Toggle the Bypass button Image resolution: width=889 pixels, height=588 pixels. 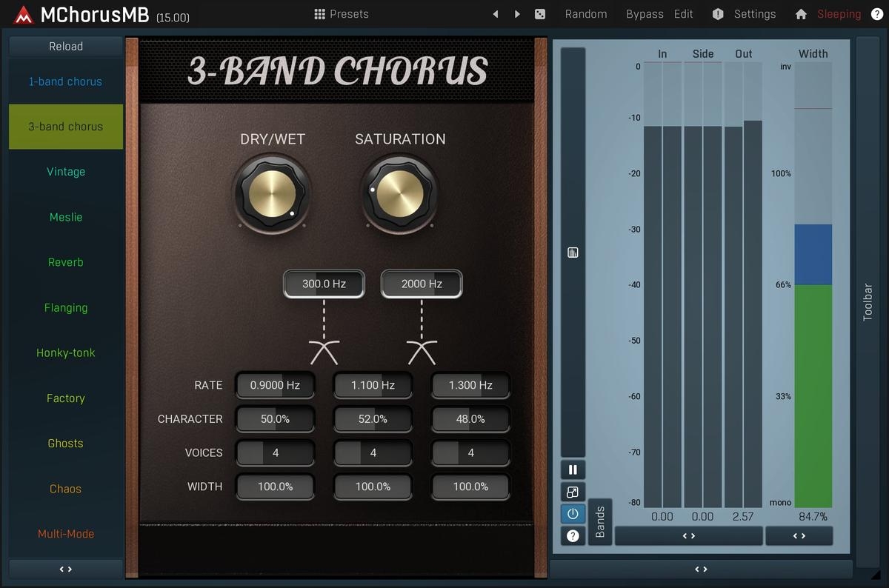coord(645,14)
